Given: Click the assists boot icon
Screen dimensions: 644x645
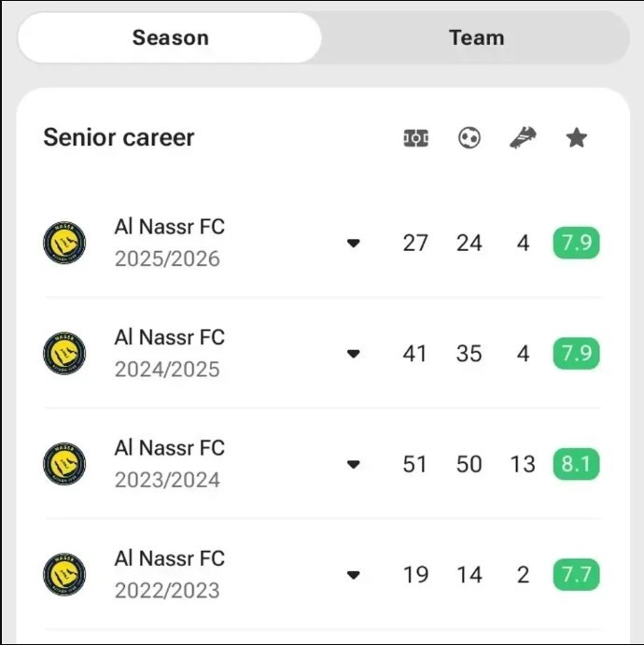Looking at the screenshot, I should point(523,138).
